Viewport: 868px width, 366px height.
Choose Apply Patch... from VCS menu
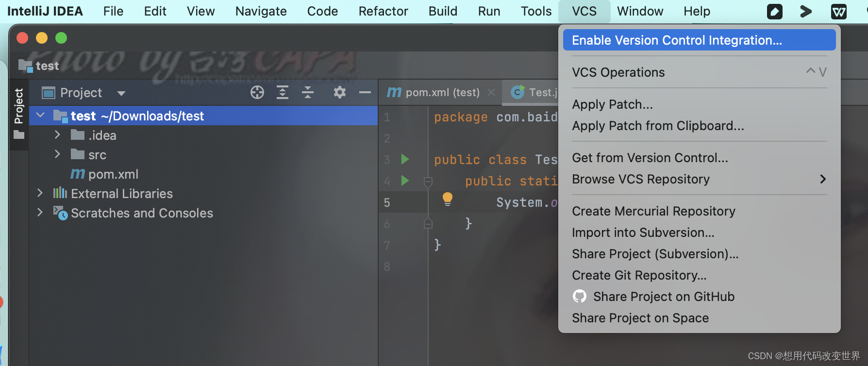coord(699,104)
